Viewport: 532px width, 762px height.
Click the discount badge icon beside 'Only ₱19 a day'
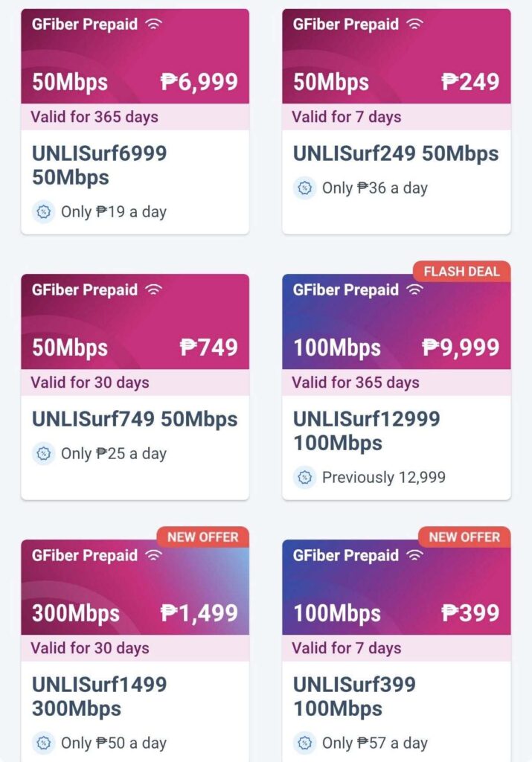43,212
